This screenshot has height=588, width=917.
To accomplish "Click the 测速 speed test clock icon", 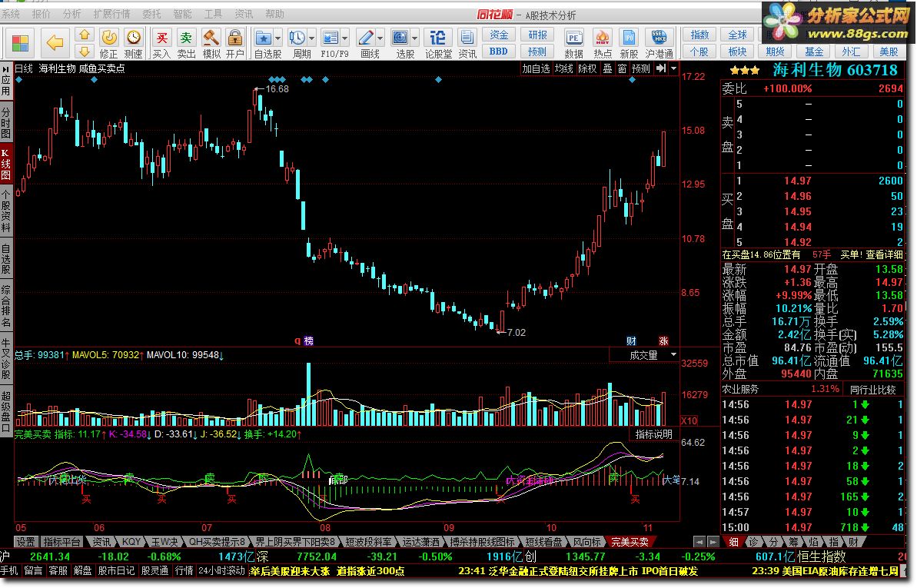I will click(x=133, y=43).
